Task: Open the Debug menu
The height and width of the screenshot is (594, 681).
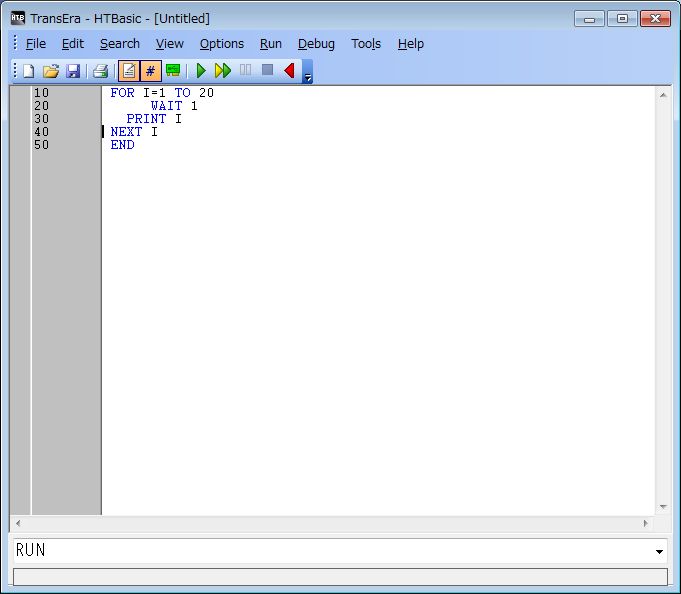Action: 316,44
